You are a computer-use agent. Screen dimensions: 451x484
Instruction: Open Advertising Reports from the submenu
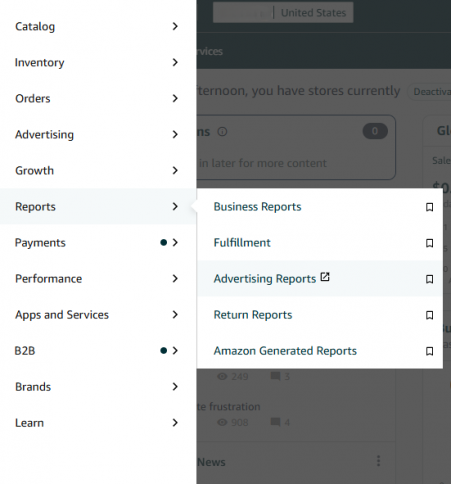[265, 279]
